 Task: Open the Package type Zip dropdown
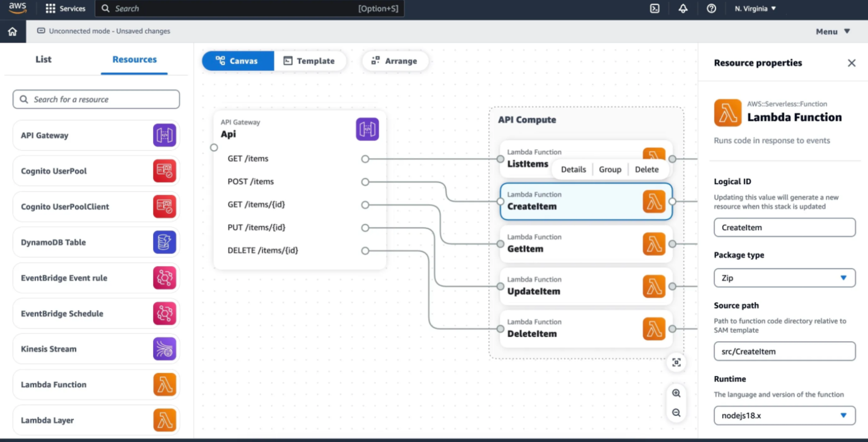click(784, 278)
